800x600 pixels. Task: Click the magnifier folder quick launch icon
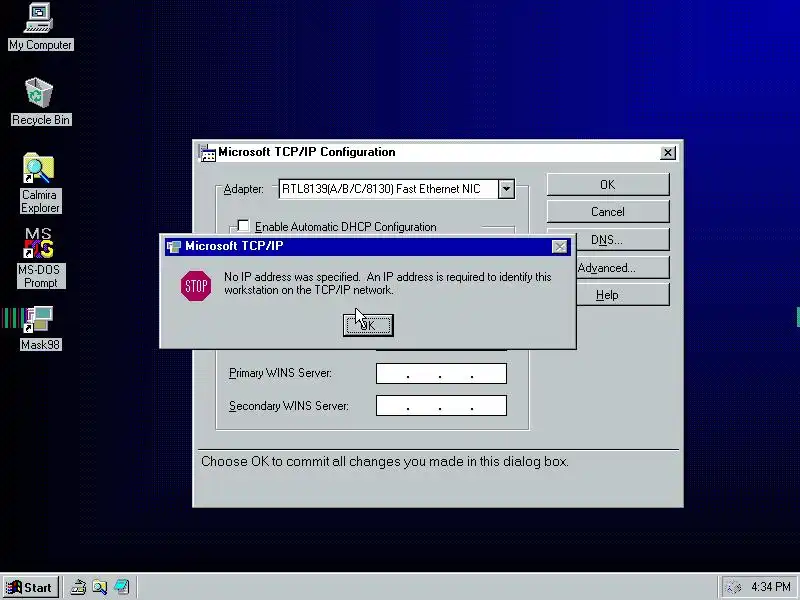(99, 587)
